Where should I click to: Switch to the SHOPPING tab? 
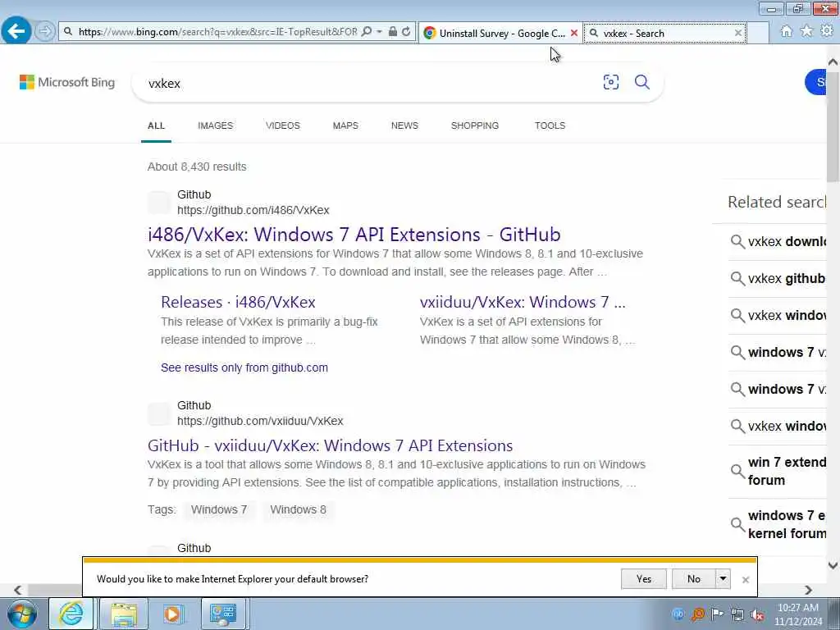(475, 126)
